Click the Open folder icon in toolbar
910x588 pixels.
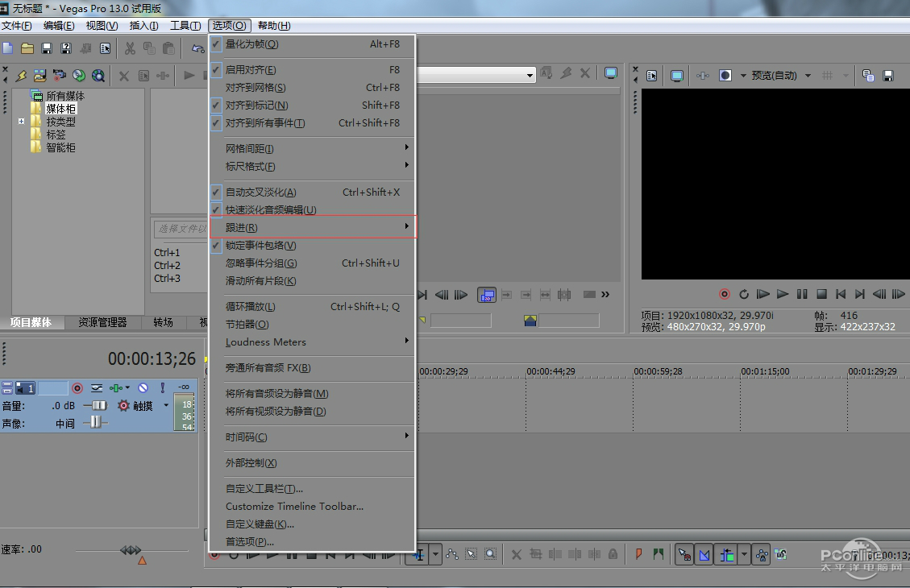[x=27, y=48]
